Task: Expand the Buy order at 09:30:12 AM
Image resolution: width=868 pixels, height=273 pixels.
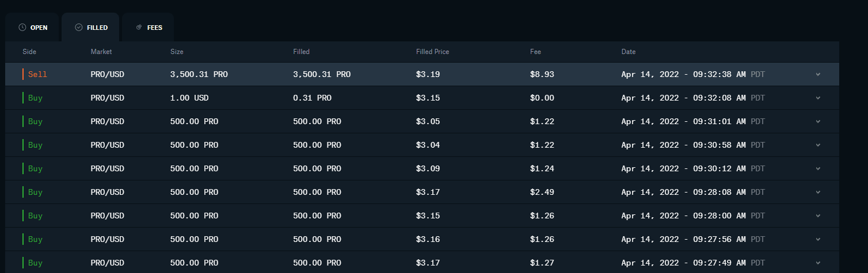Action: point(818,168)
